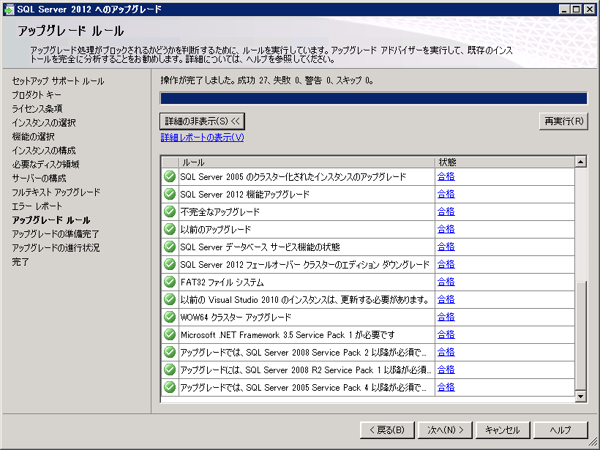Open 合格 link for SQL Server 2008 SP2 rule
Screen dimensions: 600x450
coord(446,352)
